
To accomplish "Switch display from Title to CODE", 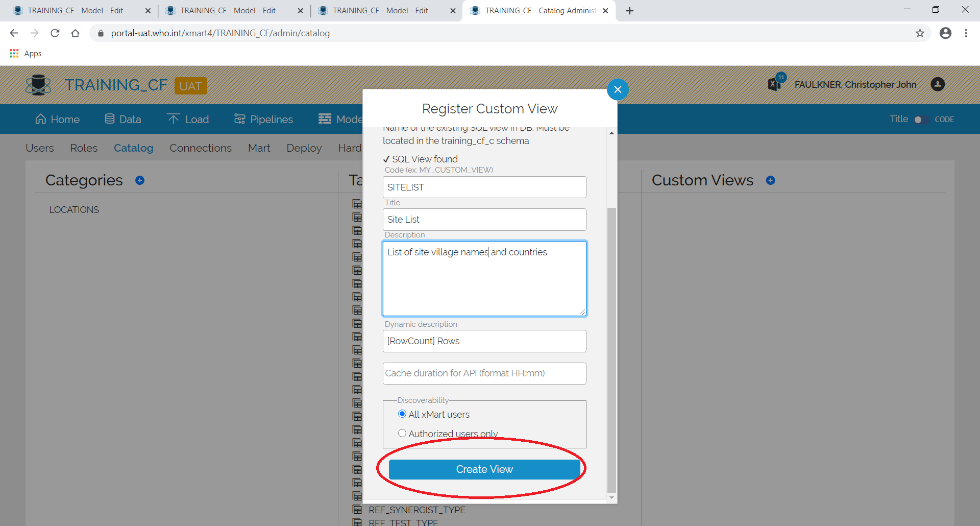I will click(x=921, y=119).
